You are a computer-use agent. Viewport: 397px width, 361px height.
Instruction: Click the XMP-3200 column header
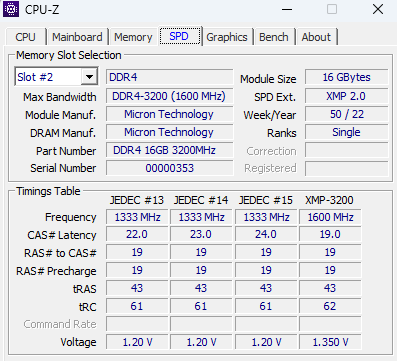pos(329,200)
